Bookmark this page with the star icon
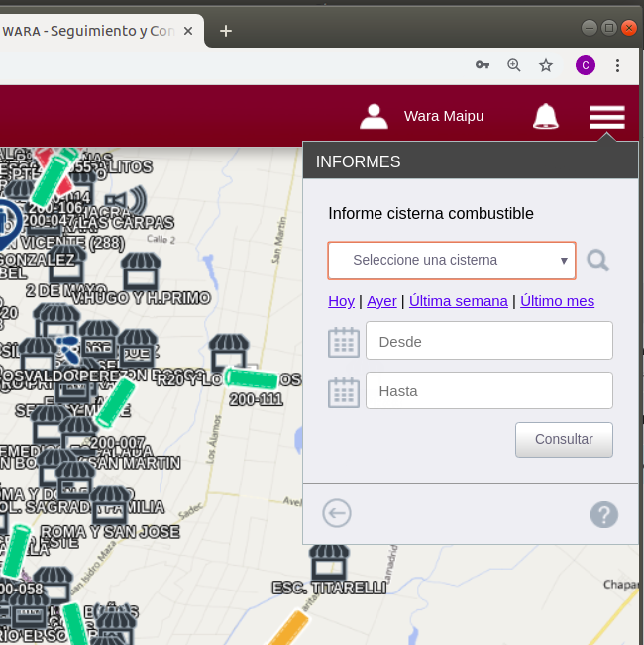The height and width of the screenshot is (645, 644). pos(546,65)
